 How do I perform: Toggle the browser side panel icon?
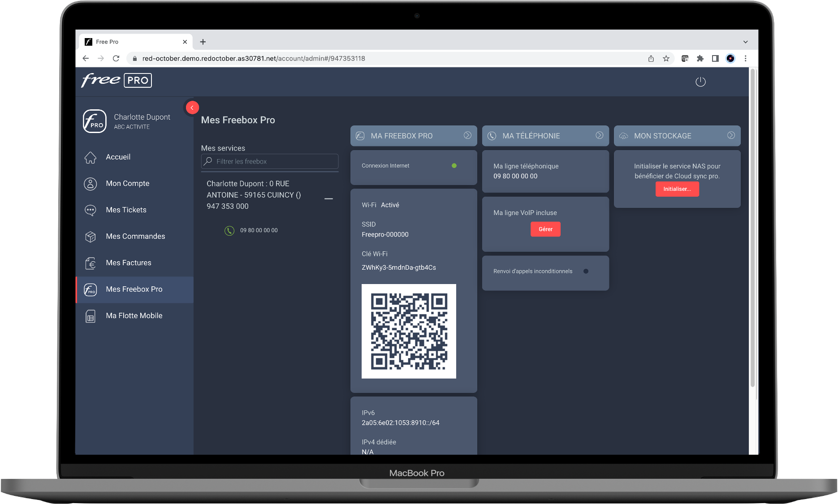coord(716,58)
